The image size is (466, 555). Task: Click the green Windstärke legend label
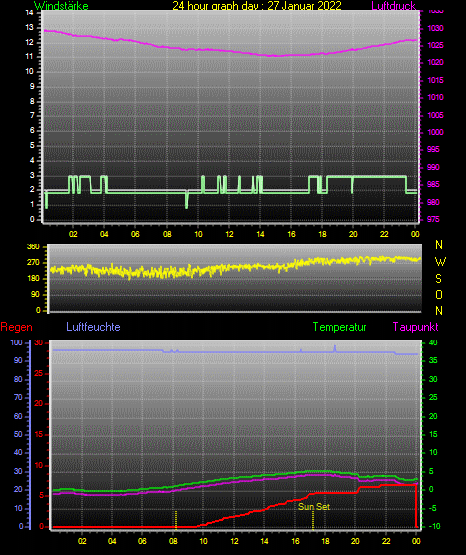[61, 6]
